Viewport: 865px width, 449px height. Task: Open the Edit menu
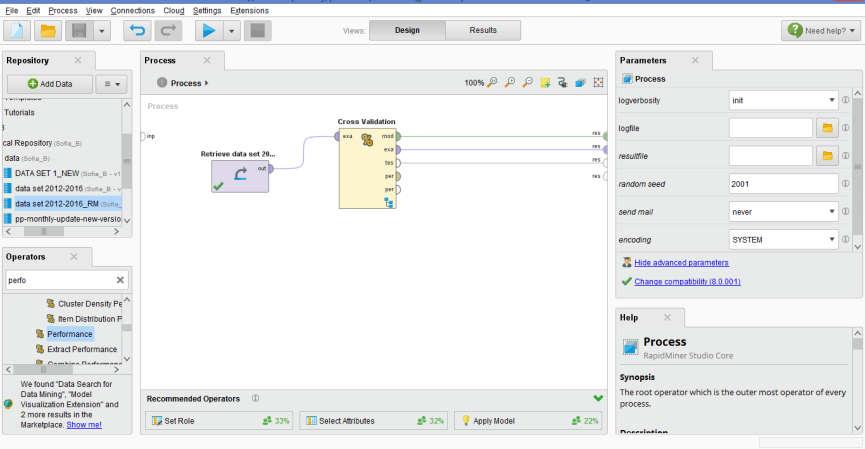(x=33, y=10)
